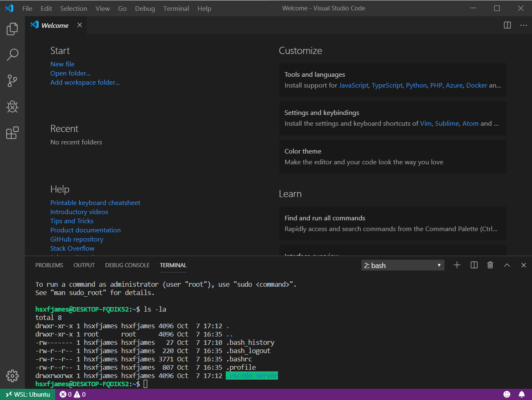Click the JavaScript language link

(354, 85)
